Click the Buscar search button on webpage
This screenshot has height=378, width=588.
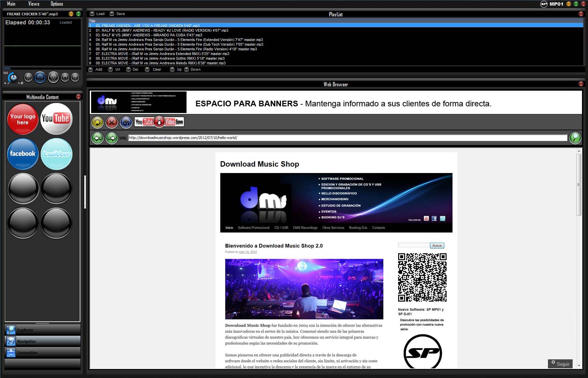click(x=437, y=246)
